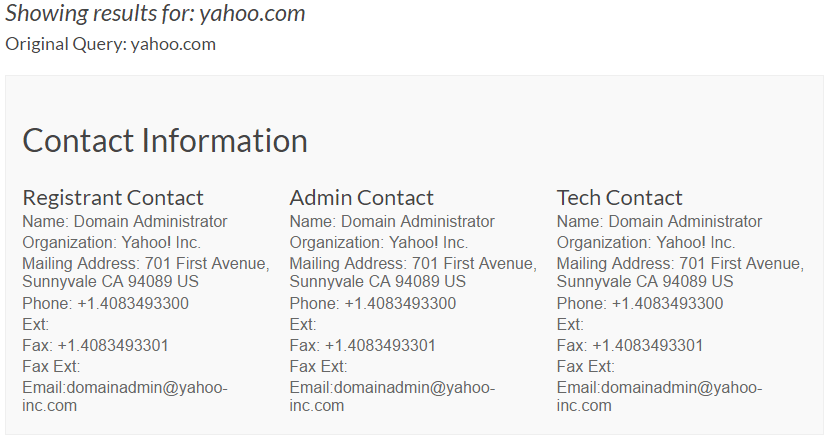The width and height of the screenshot is (828, 439).
Task: Click the Registrant Organization: Yahoo! Inc. line
Action: click(111, 242)
